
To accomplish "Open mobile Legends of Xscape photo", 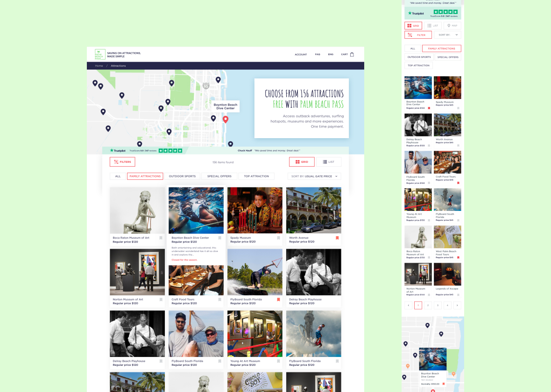I will tap(447, 274).
